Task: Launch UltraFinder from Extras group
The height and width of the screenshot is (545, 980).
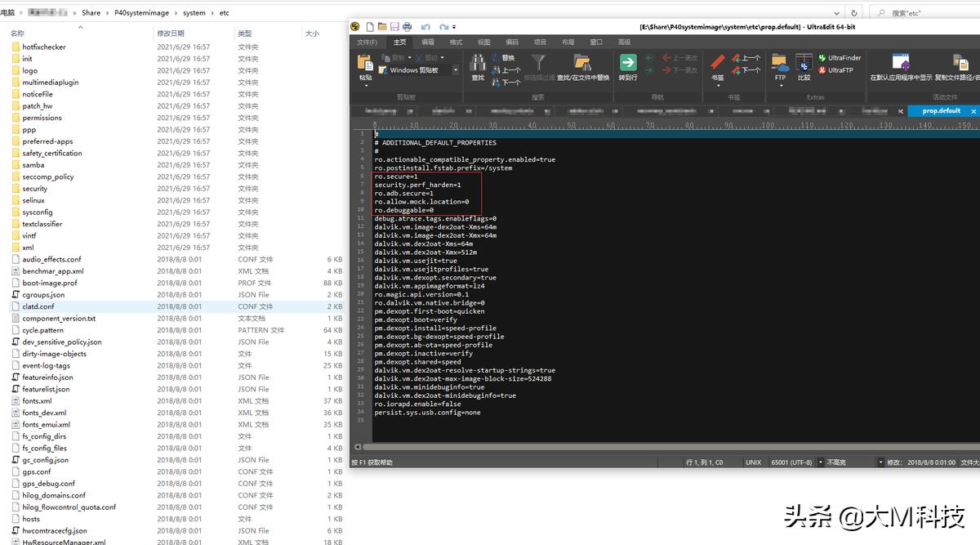Action: (x=840, y=58)
